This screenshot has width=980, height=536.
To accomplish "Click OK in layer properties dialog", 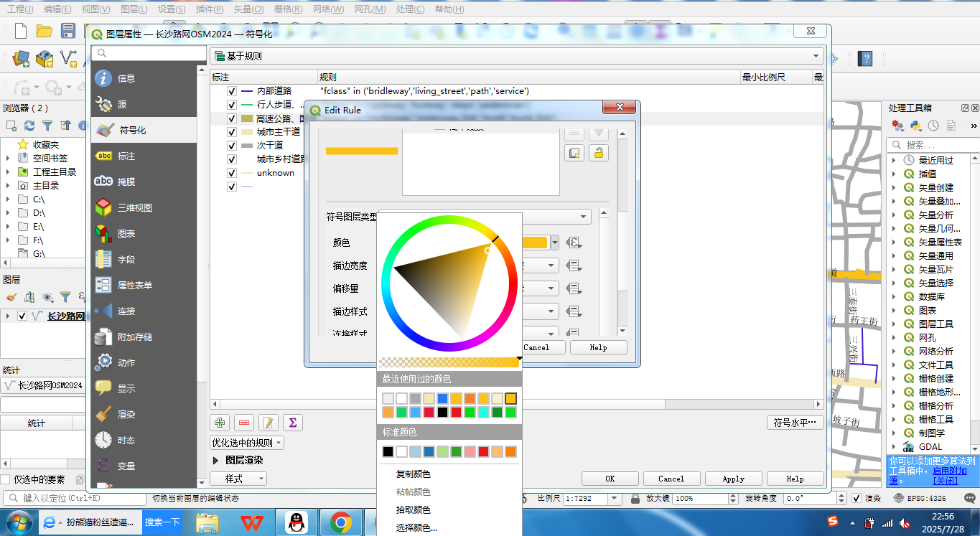I will coord(610,479).
